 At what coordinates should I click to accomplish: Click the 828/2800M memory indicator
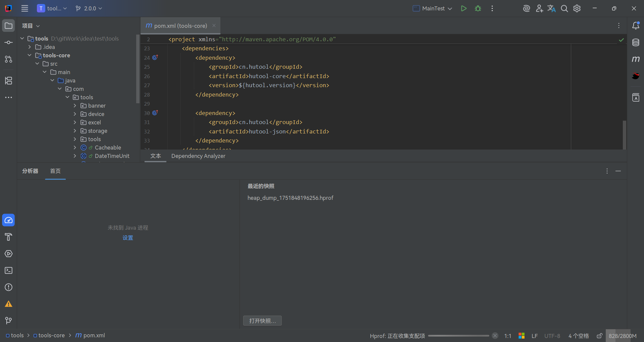[x=622, y=336]
